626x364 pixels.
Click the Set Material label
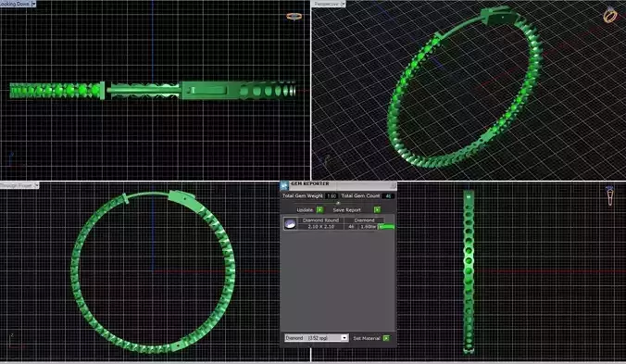[x=367, y=338]
